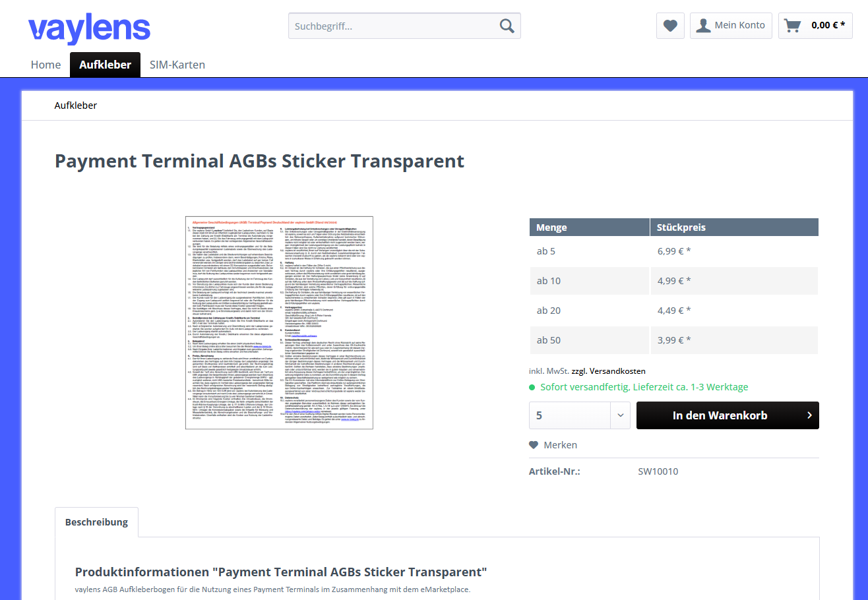
Task: Click the arrow icon on the Warenkorb button
Action: pyautogui.click(x=809, y=415)
